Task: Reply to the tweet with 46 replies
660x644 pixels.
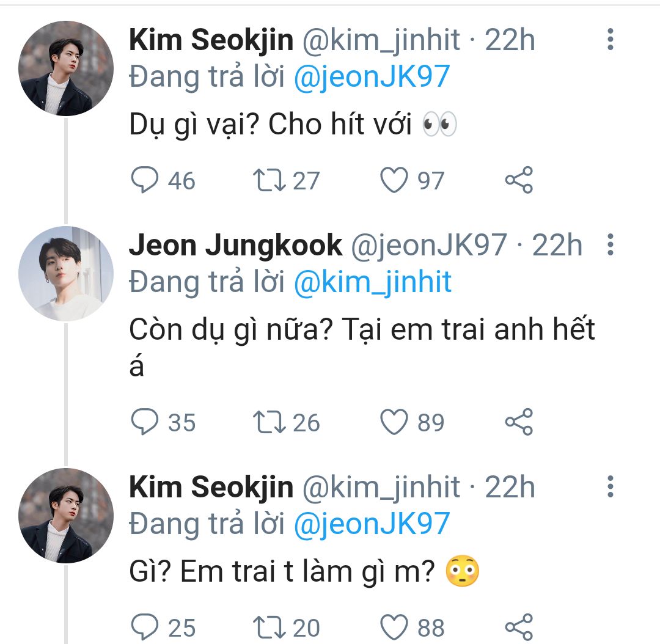Action: click(145, 180)
